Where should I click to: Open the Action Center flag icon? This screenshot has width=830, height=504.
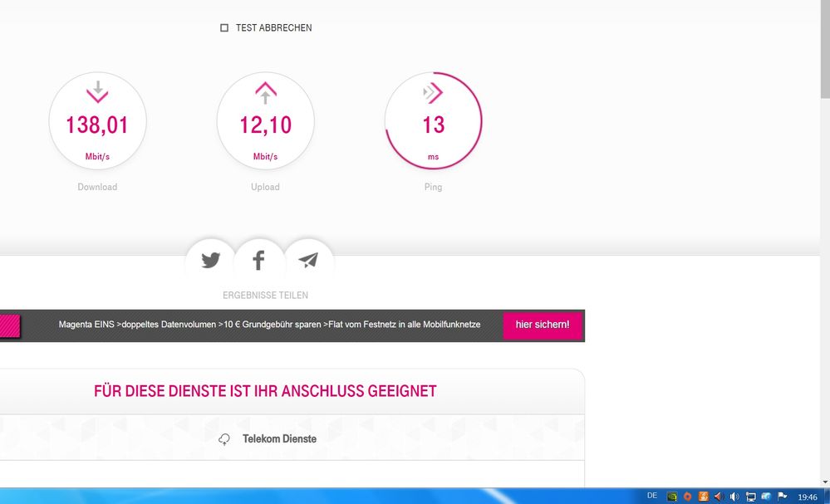[783, 497]
